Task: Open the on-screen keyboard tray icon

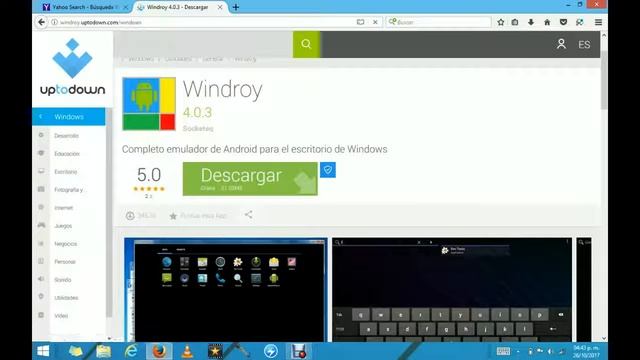Action: click(x=503, y=351)
